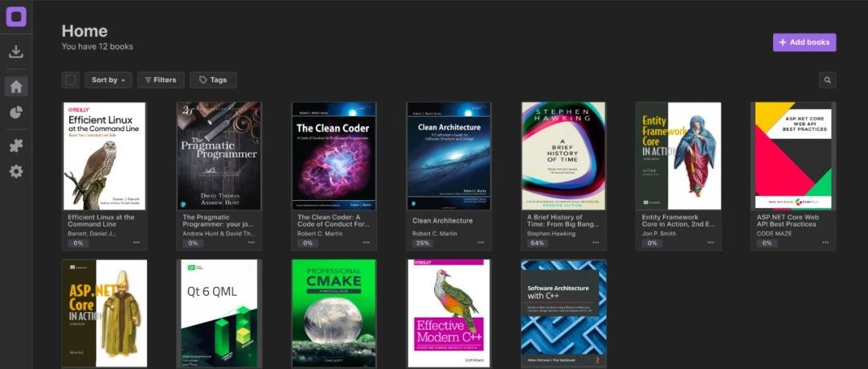Click the purple Librum logo icon
The height and width of the screenshot is (369, 868).
click(16, 17)
